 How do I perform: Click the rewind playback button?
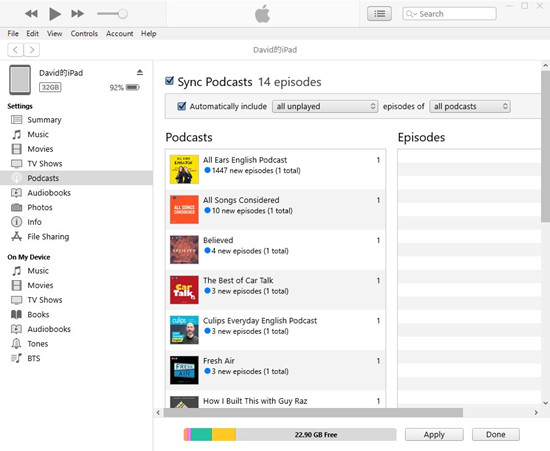tap(31, 14)
